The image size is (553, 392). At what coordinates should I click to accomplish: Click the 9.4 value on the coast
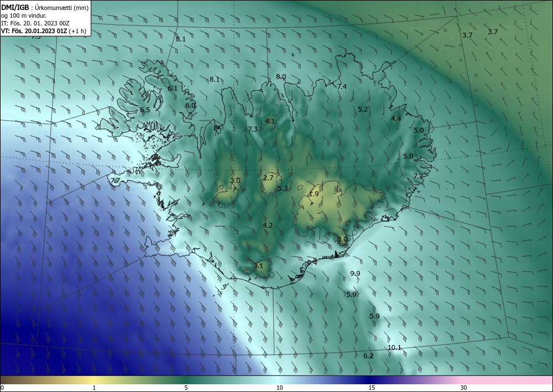(312, 263)
